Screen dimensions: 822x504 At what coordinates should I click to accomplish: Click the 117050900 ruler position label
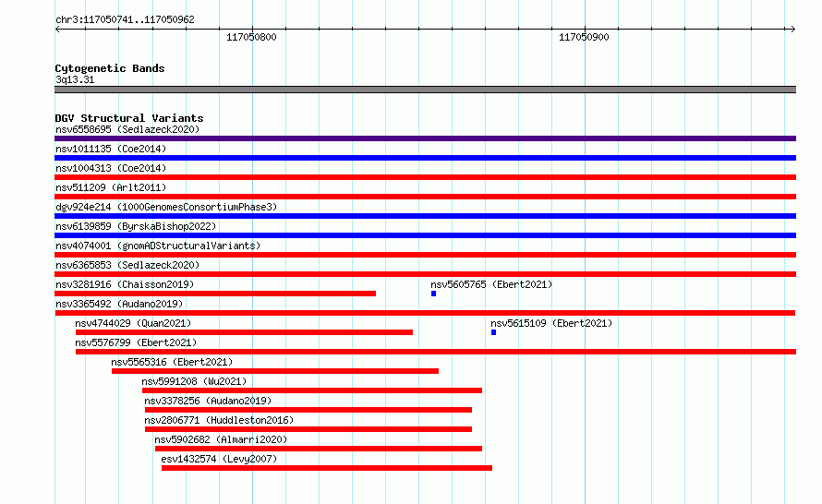point(584,37)
